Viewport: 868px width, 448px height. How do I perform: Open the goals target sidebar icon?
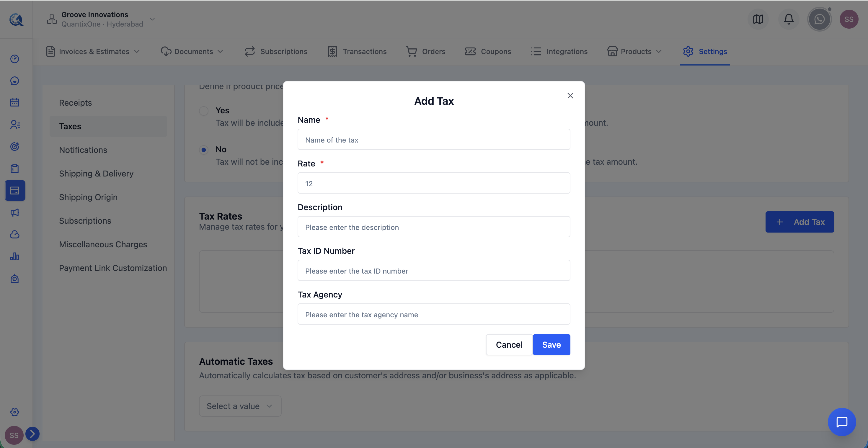(14, 146)
